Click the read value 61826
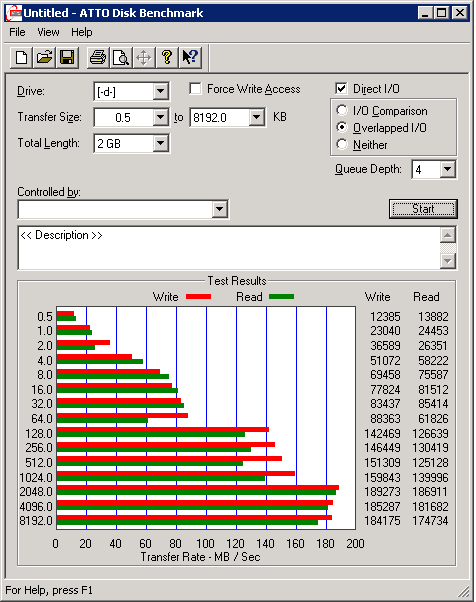The width and height of the screenshot is (476, 602). click(x=433, y=419)
